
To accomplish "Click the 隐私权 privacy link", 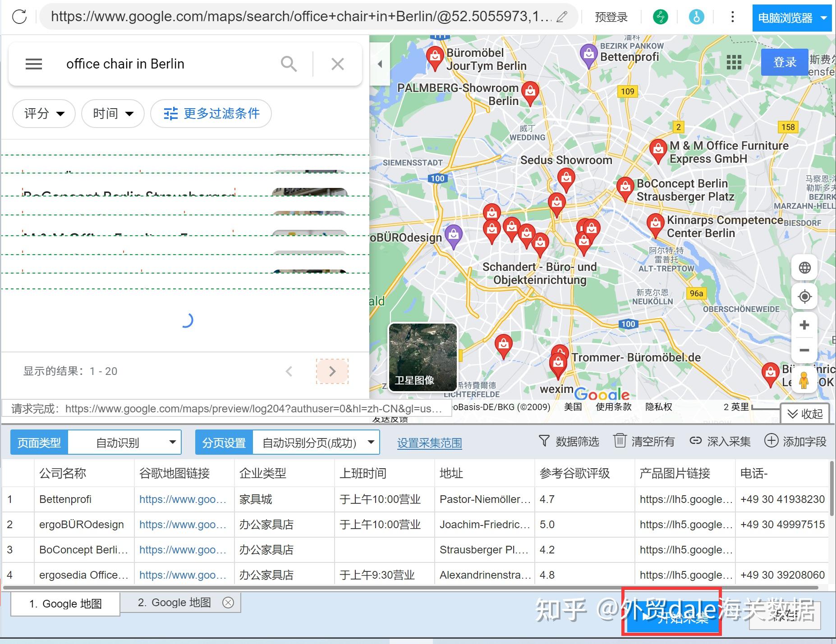I will click(658, 406).
